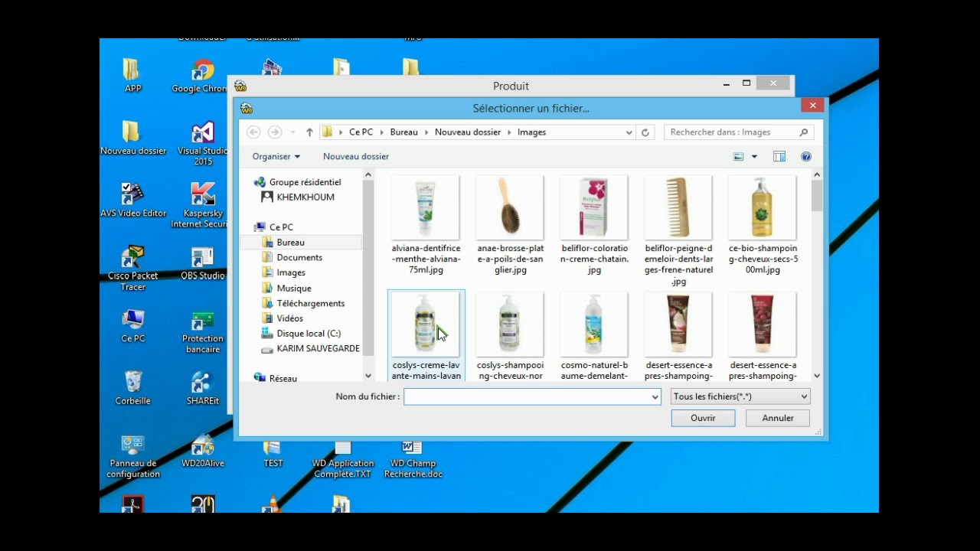Open Protection bancaire shortcut
The width and height of the screenshot is (980, 551).
202,331
